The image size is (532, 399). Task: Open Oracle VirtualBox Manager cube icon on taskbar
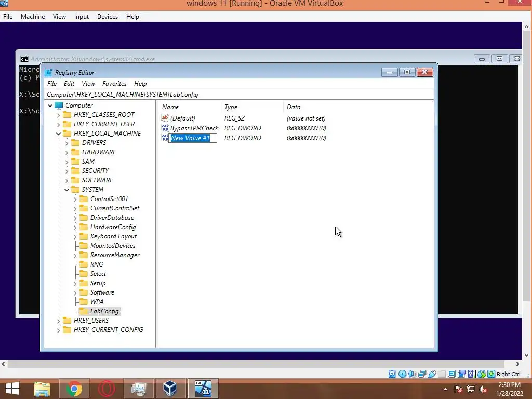click(170, 389)
